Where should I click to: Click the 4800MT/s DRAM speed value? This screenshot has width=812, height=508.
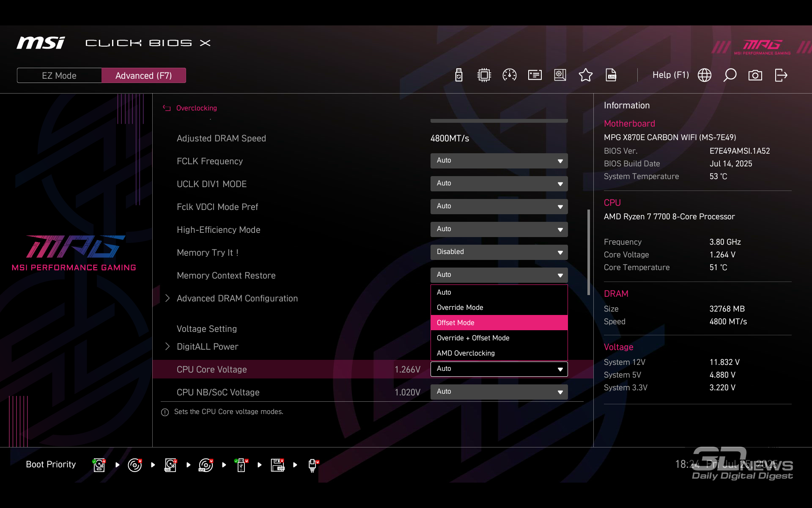coord(450,138)
